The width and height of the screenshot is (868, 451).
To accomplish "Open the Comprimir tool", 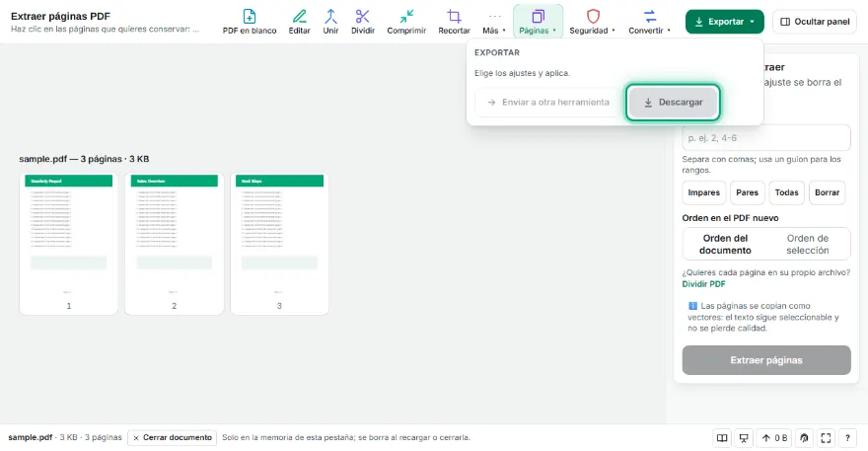I will (406, 22).
